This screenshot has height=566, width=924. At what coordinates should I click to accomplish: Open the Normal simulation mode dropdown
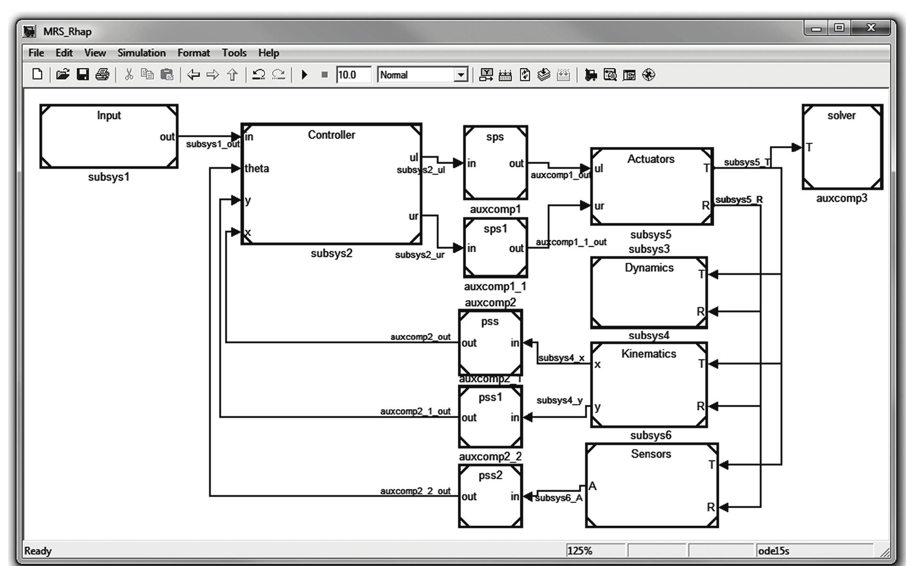pos(423,75)
